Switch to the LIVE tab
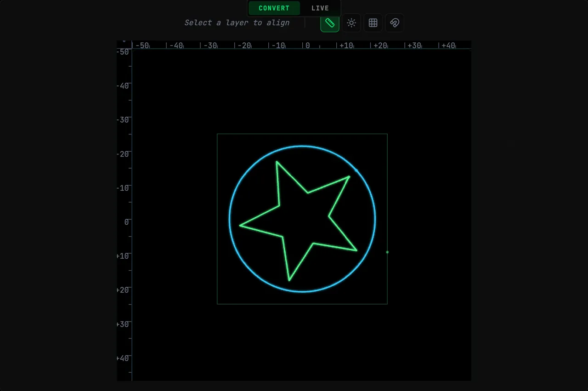 pos(320,8)
